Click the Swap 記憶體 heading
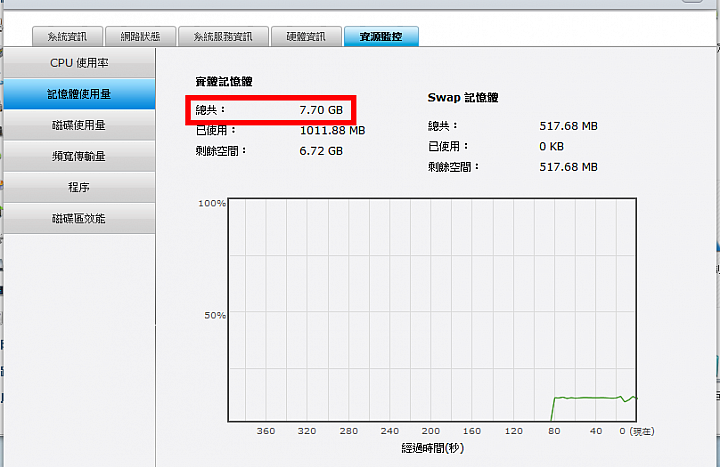 (x=463, y=97)
